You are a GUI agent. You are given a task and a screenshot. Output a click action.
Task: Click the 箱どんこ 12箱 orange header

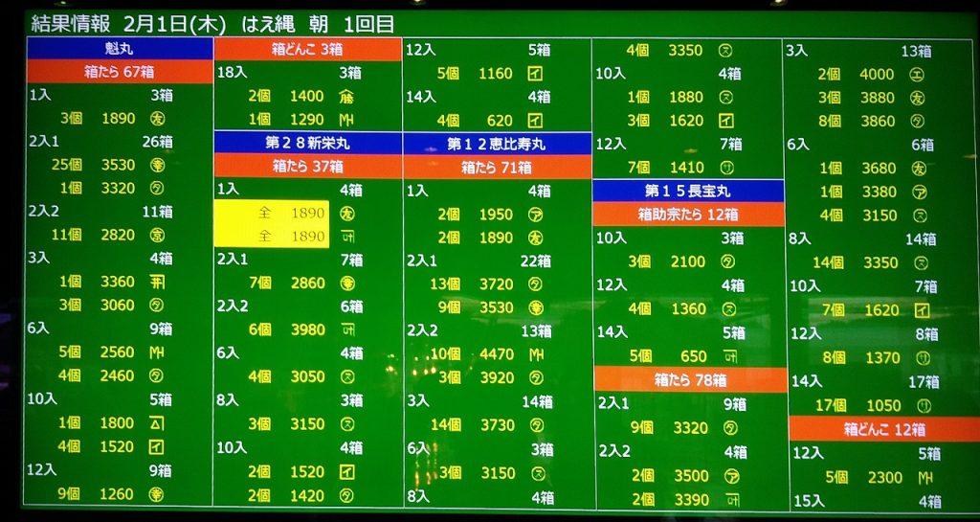(x=883, y=429)
